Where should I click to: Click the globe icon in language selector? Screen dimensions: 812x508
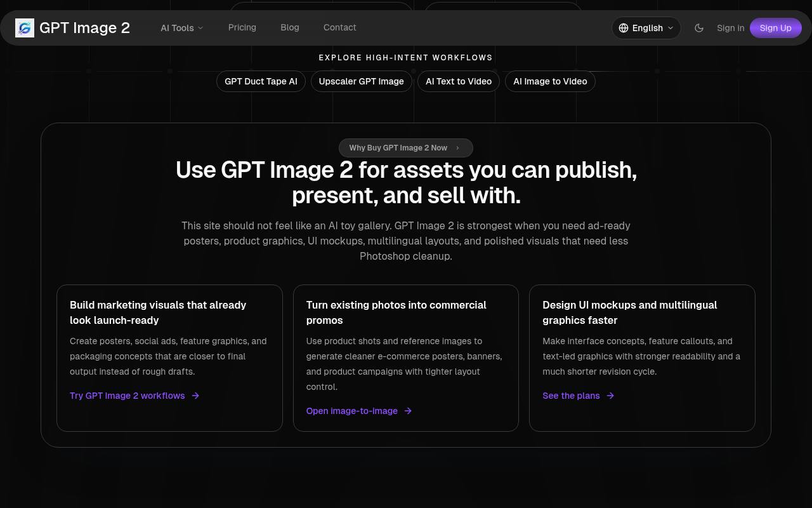pyautogui.click(x=624, y=28)
